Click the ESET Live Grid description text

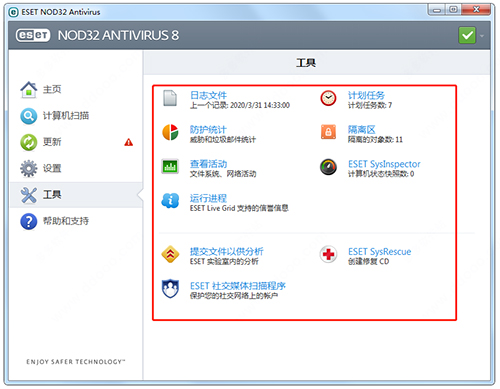239,208
